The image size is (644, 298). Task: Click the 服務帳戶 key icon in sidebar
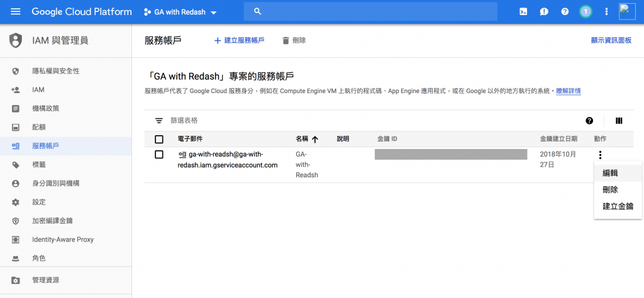tap(16, 146)
